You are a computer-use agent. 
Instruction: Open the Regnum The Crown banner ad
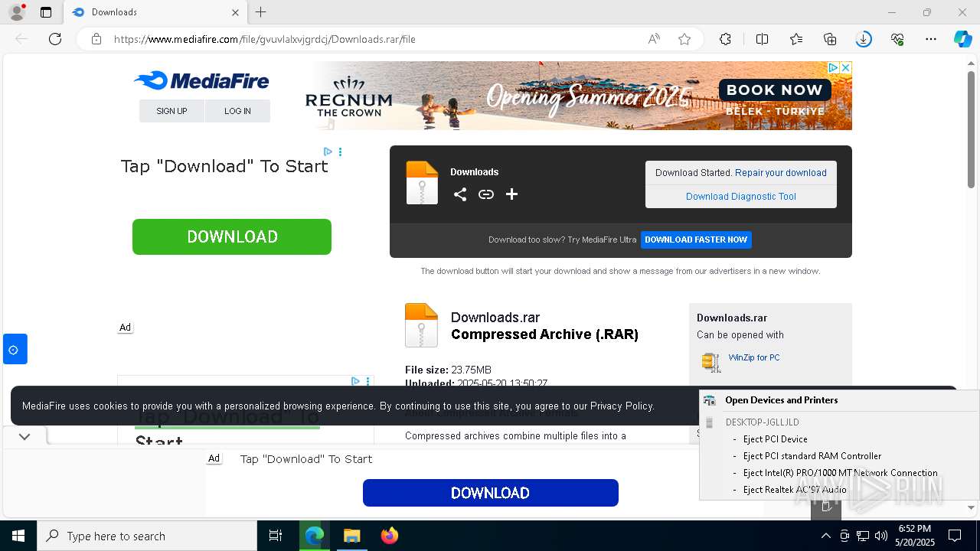577,96
